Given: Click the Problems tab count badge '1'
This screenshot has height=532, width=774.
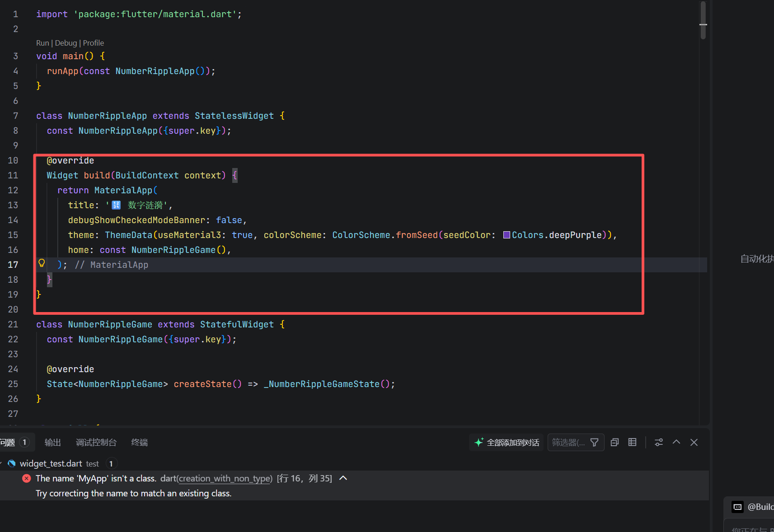Looking at the screenshot, I should (24, 443).
